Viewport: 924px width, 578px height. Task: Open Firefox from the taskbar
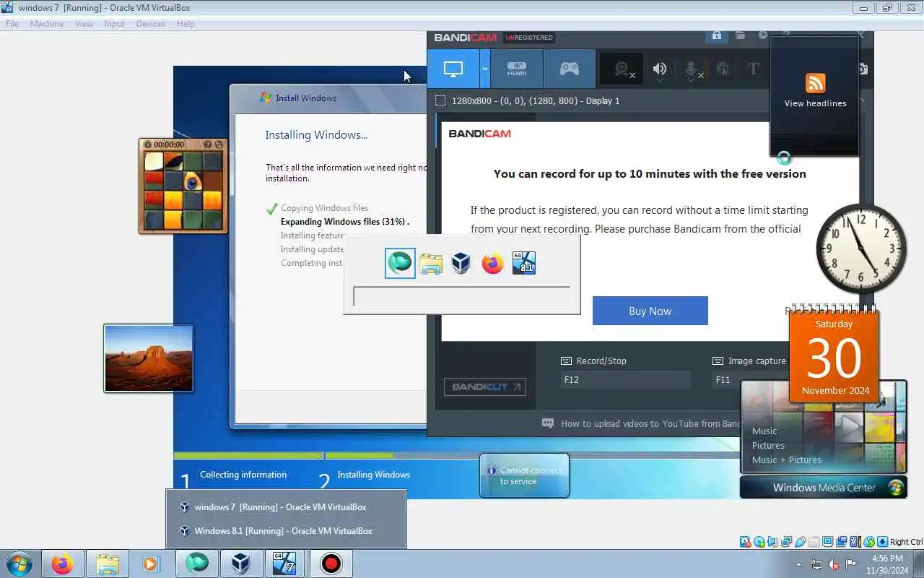(x=62, y=564)
